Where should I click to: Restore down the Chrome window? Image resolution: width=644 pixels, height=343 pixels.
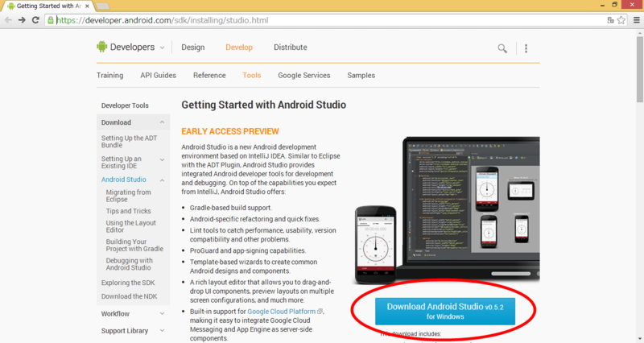point(614,5)
